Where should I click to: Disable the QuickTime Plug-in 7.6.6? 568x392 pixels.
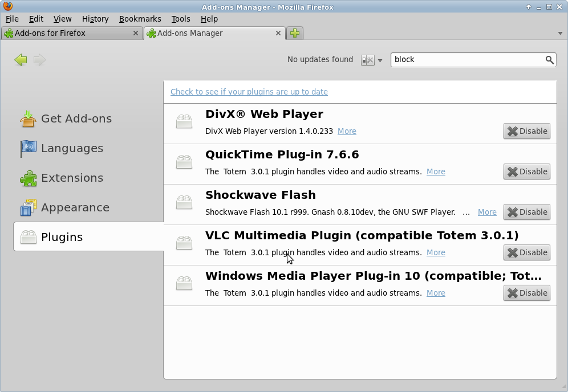click(527, 171)
